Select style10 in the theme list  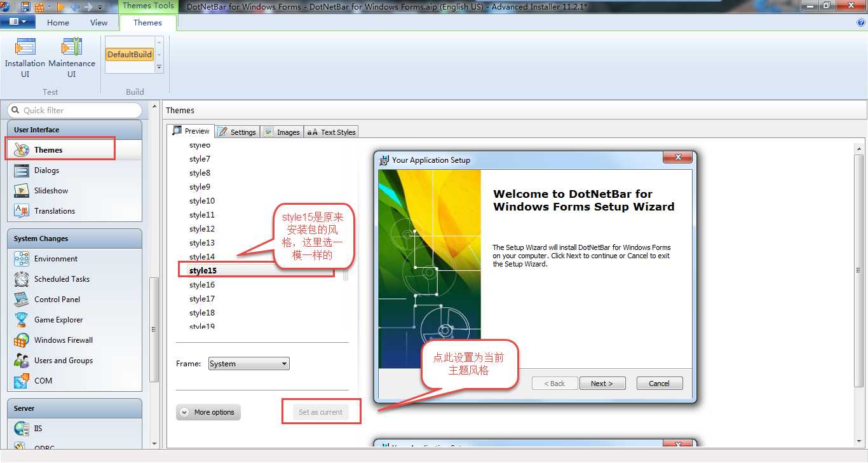click(x=202, y=201)
